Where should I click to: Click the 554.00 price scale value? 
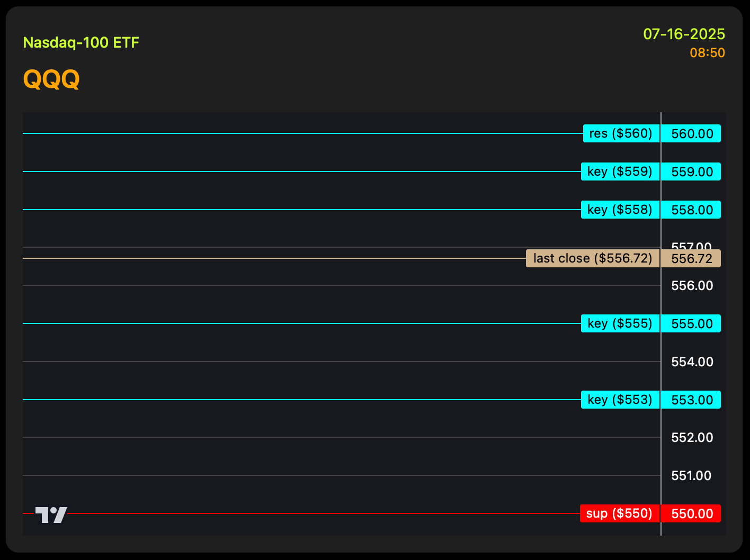(692, 362)
